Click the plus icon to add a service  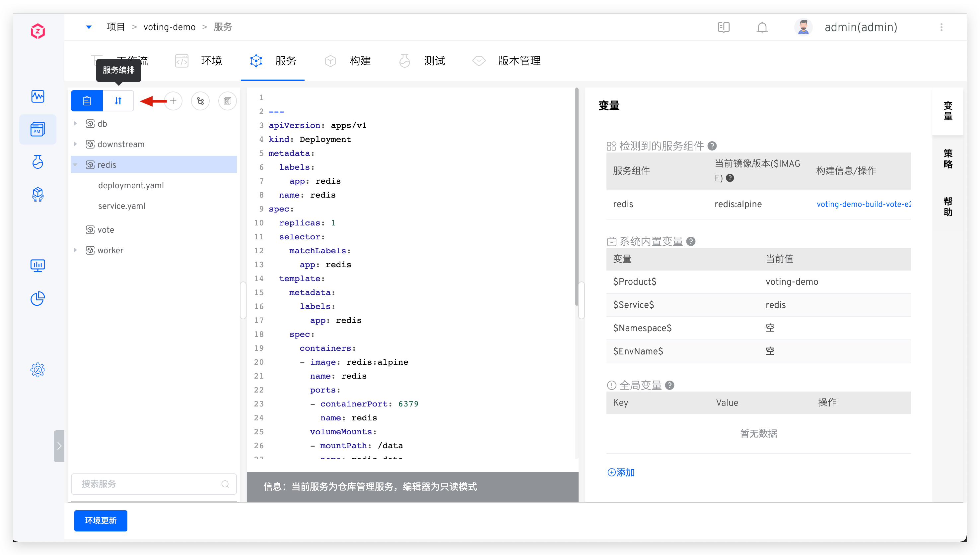(x=174, y=101)
